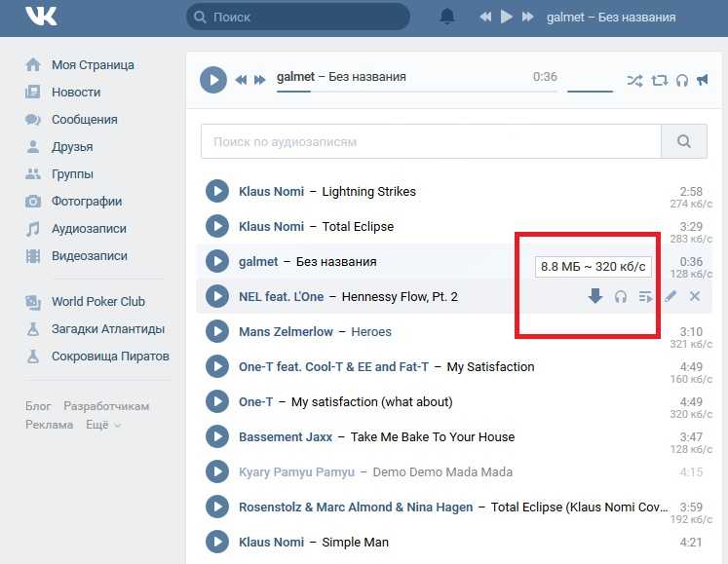The height and width of the screenshot is (564, 728).
Task: Click the 'Блог' footer link
Action: click(38, 406)
